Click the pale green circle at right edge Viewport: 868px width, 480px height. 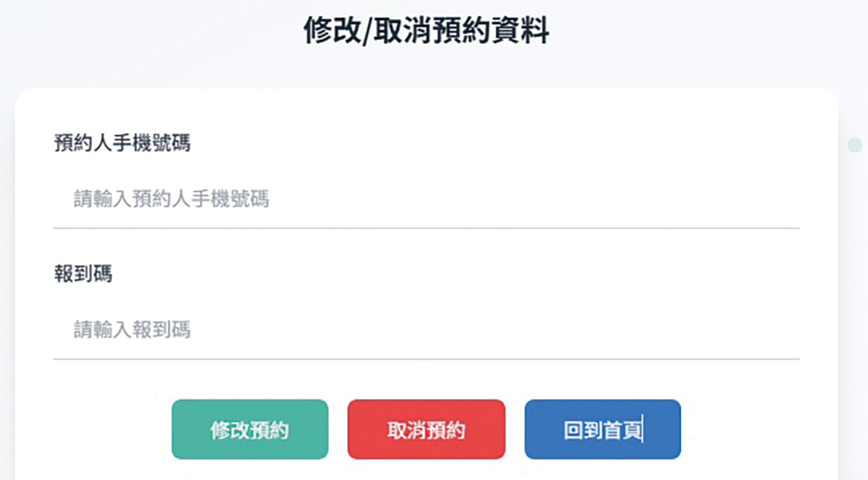pos(855,145)
